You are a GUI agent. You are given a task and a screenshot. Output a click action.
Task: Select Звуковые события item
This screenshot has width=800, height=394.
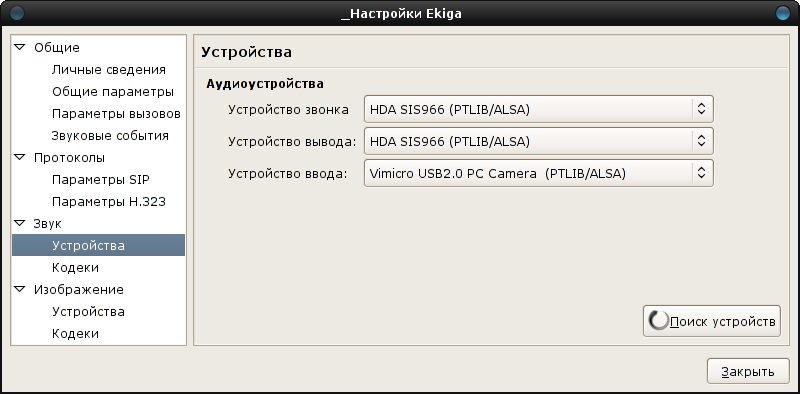click(110, 136)
